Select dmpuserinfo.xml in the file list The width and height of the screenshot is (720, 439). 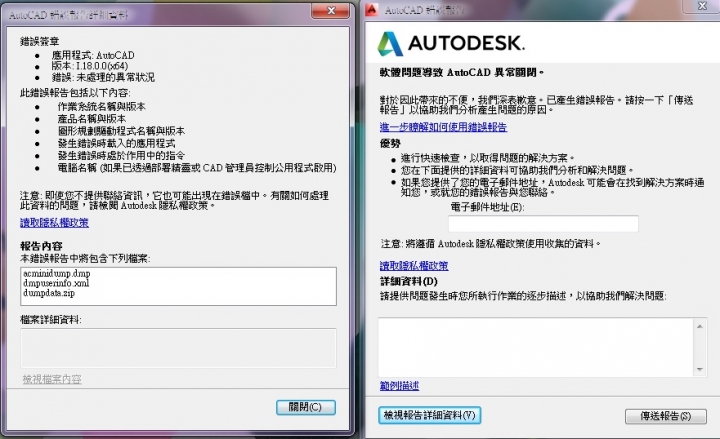pyautogui.click(x=56, y=283)
